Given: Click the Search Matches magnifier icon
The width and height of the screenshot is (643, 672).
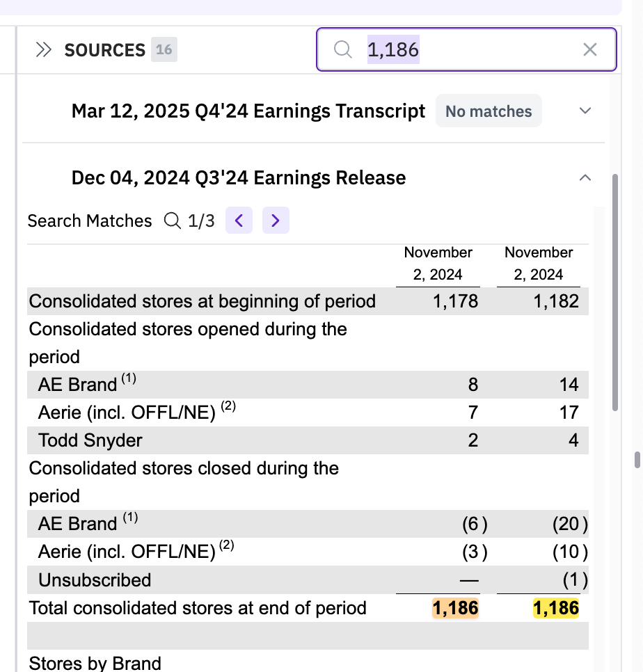Looking at the screenshot, I should (x=171, y=221).
